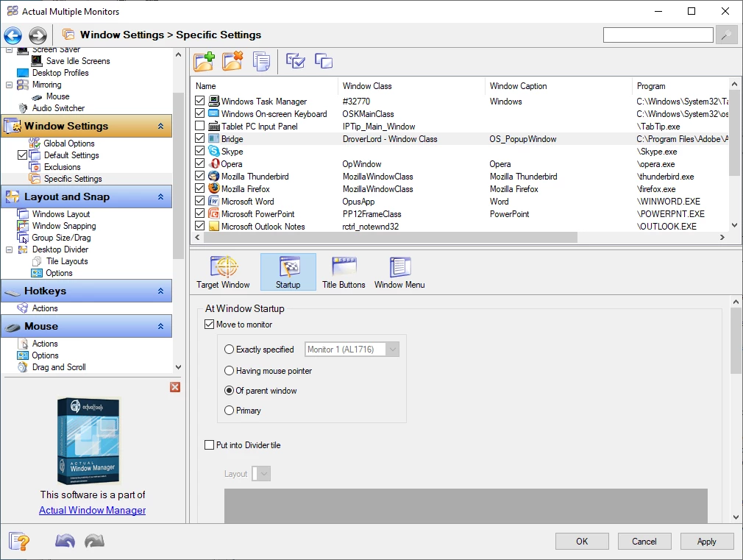743x560 pixels.
Task: Select the Microsoft Word icon row
Action: 214,201
